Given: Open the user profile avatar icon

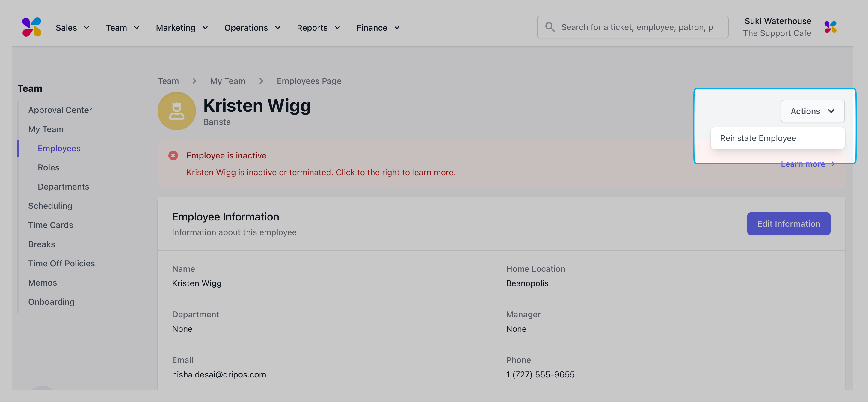Looking at the screenshot, I should point(830,27).
